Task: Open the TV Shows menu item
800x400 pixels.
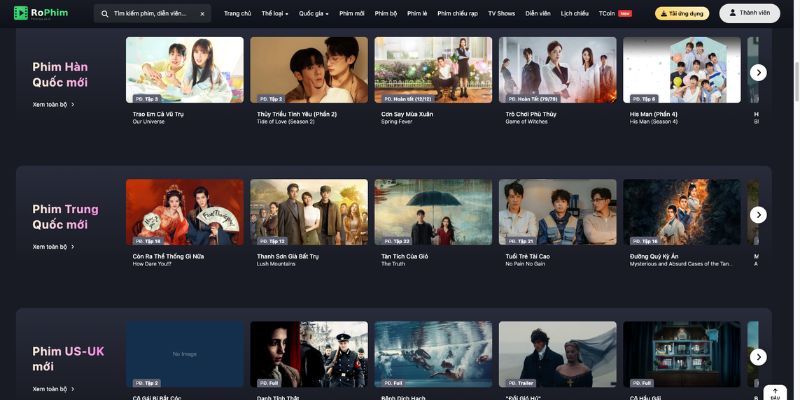Action: (x=501, y=14)
